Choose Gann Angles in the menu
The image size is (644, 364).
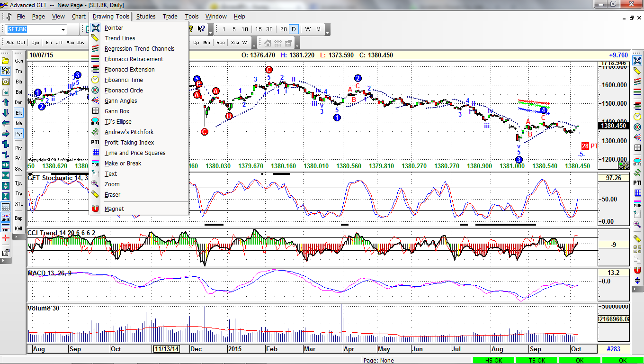120,101
